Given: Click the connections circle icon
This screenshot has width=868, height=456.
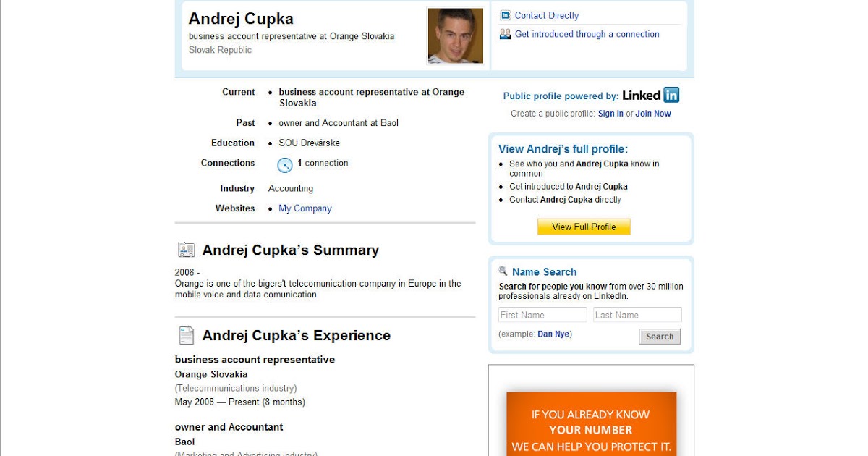Looking at the screenshot, I should (x=285, y=165).
